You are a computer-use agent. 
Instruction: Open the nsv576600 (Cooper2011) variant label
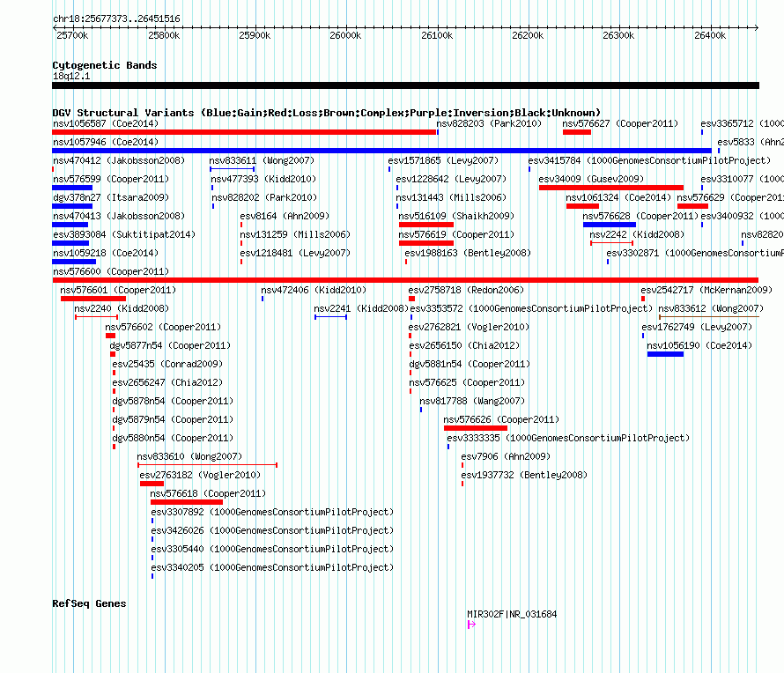(x=111, y=271)
